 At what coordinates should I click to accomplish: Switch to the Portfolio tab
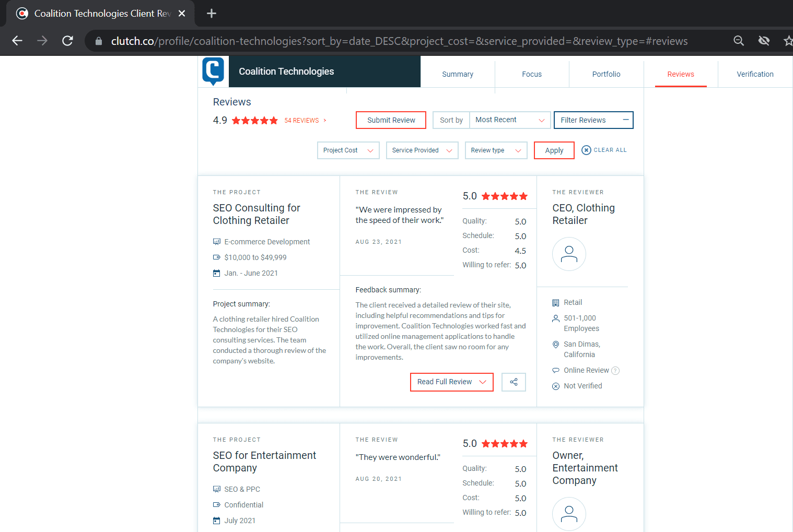(606, 74)
